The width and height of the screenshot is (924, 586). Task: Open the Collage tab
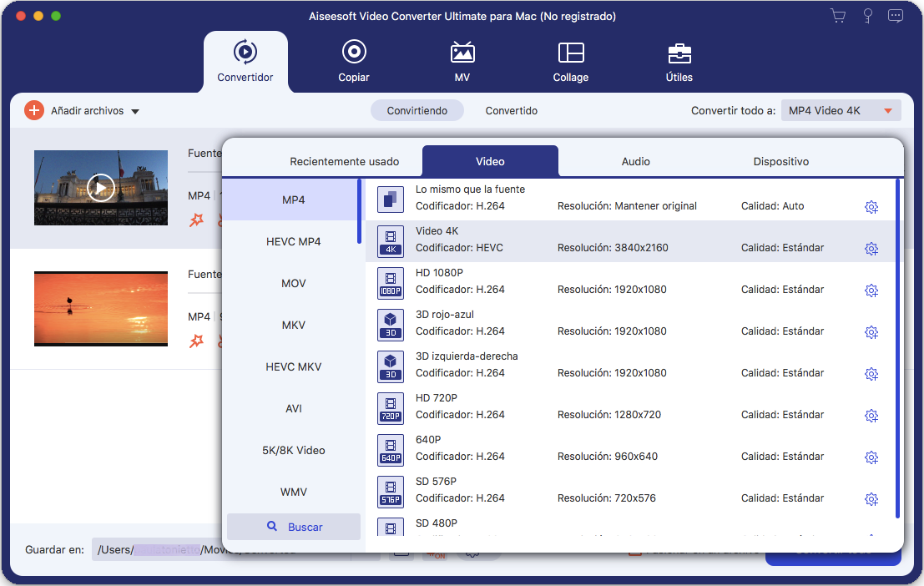(x=570, y=61)
